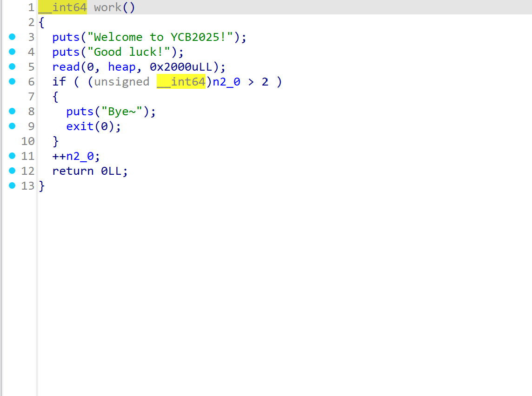This screenshot has width=532, height=396.
Task: Select the work function name
Action: tap(107, 7)
